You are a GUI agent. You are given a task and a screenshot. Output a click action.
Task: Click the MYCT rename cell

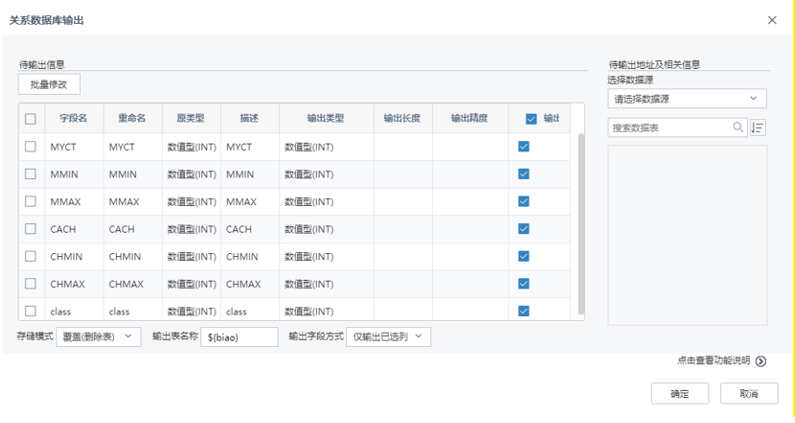[x=133, y=147]
